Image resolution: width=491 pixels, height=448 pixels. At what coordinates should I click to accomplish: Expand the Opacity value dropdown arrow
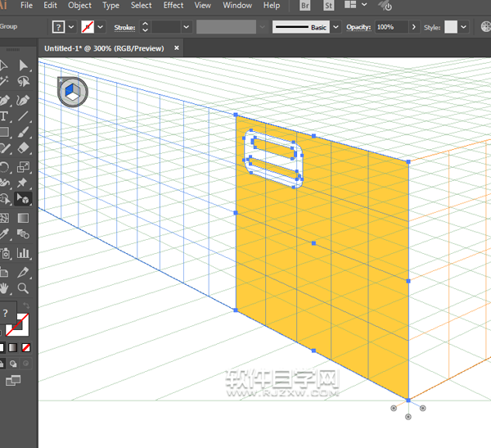[414, 27]
